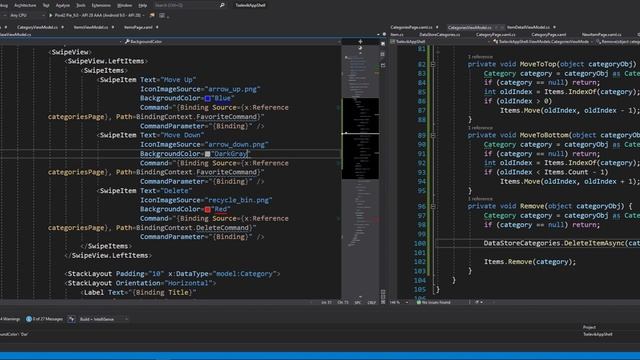Click the reference link above Remove method
Screen dimensions: 640x360
tap(480, 199)
